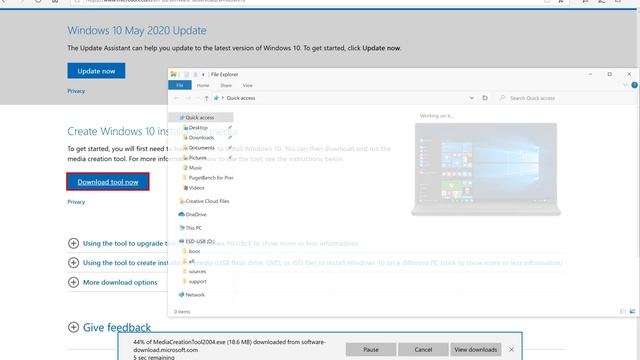640x360 pixels.
Task: Open Documents in the navigation pane
Action: (202, 148)
